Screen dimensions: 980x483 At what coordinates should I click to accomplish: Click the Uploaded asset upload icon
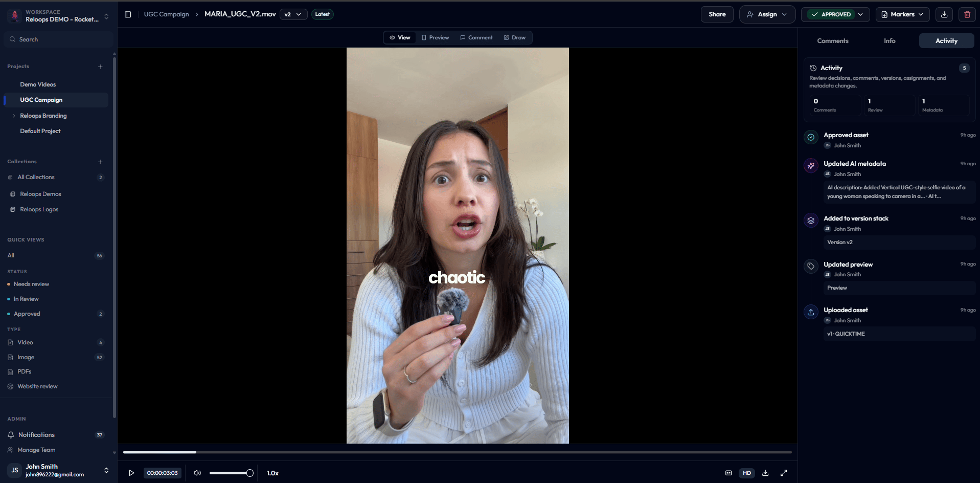click(x=811, y=312)
